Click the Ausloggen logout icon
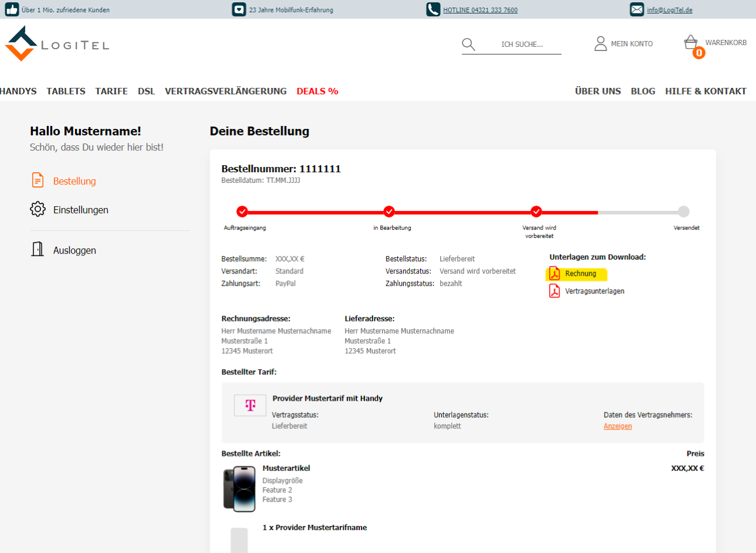The image size is (756, 553). [38, 249]
